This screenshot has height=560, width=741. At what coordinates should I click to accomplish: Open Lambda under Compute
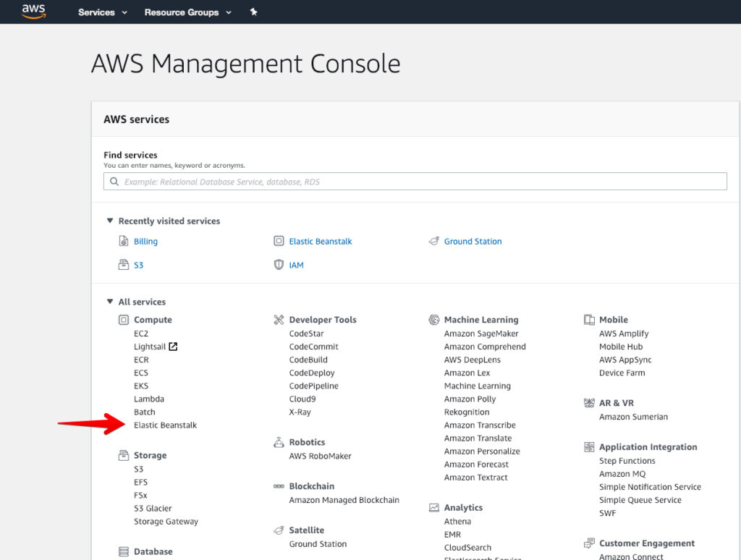tap(149, 399)
